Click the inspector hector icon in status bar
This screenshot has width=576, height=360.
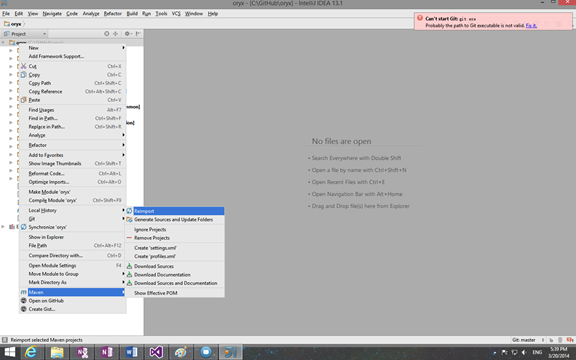click(x=560, y=340)
